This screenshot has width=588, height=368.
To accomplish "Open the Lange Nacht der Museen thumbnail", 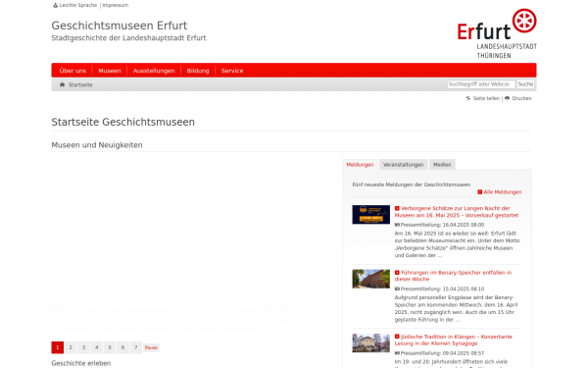I will pyautogui.click(x=370, y=214).
